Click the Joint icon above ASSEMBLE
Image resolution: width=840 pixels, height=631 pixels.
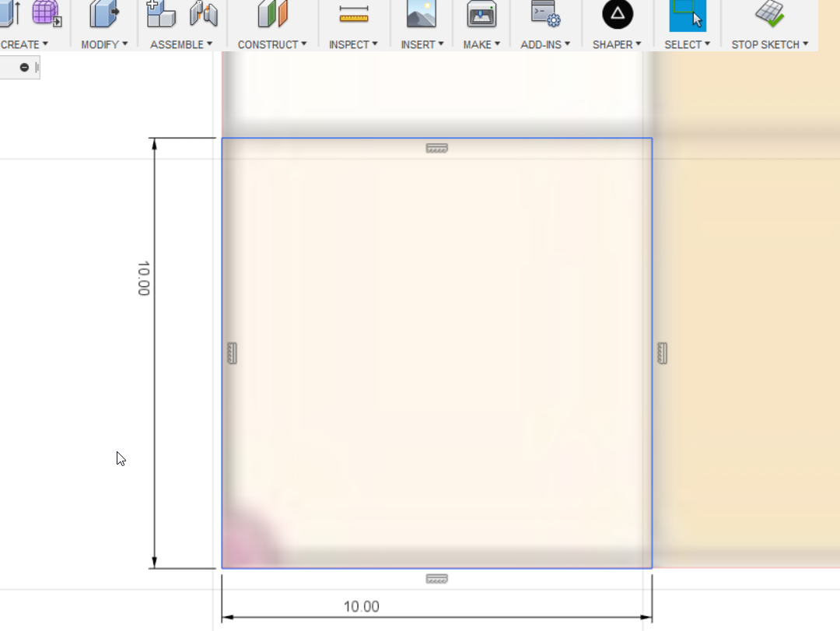point(203,14)
